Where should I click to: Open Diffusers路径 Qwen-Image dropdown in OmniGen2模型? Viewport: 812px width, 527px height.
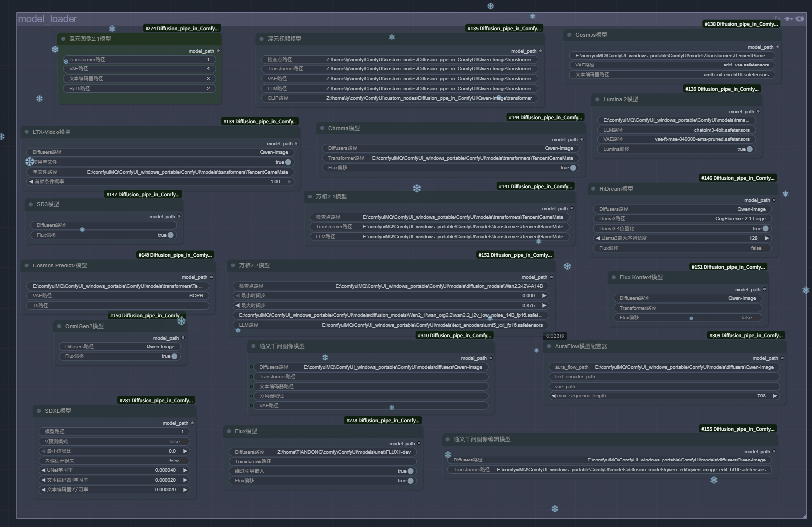[120, 347]
